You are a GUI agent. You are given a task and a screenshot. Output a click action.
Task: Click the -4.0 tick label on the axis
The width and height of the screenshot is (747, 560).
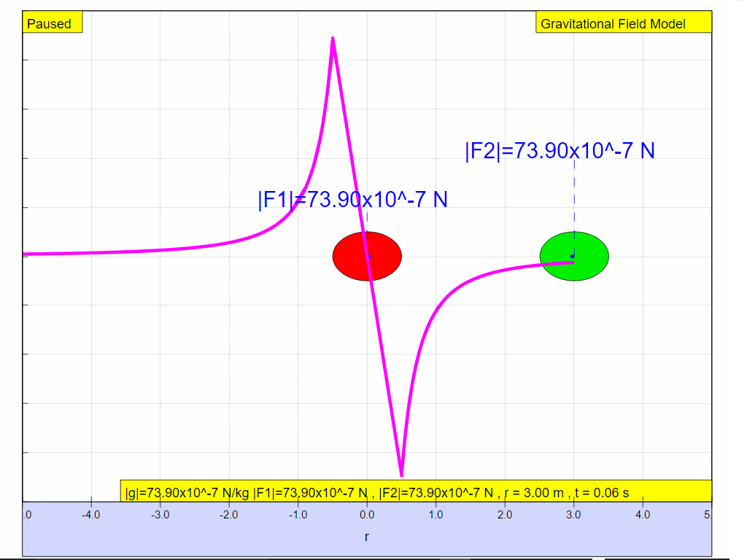point(90,515)
